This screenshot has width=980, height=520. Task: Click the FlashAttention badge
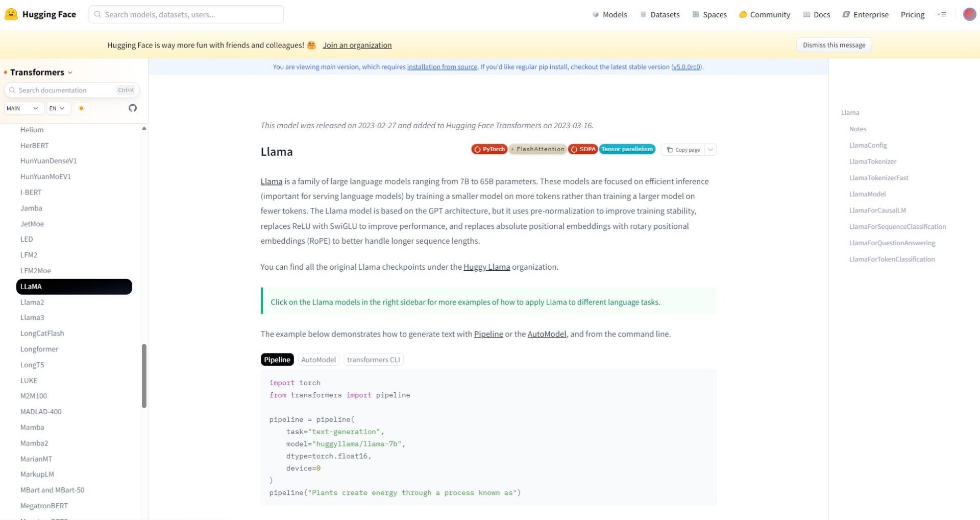pyautogui.click(x=537, y=149)
